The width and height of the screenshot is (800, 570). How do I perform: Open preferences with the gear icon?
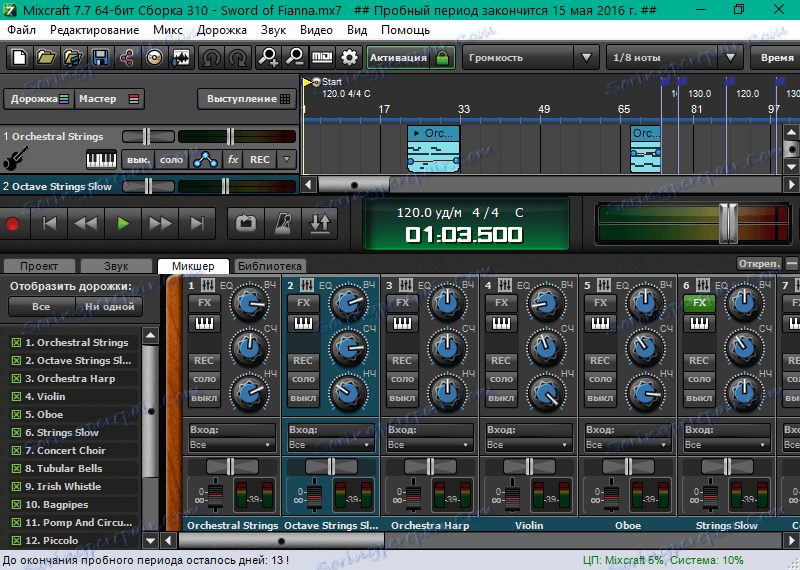tap(350, 58)
